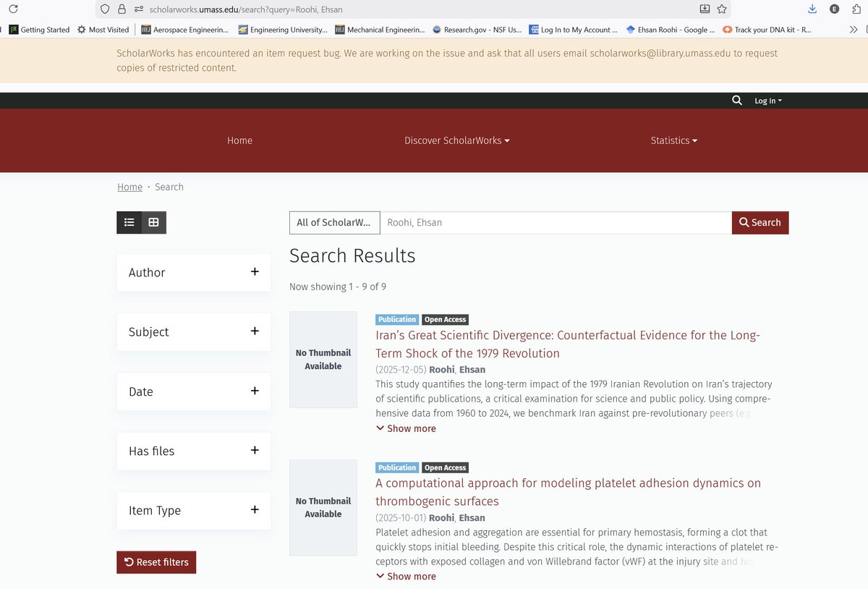
Task: Click the search query input field
Action: pyautogui.click(x=556, y=223)
